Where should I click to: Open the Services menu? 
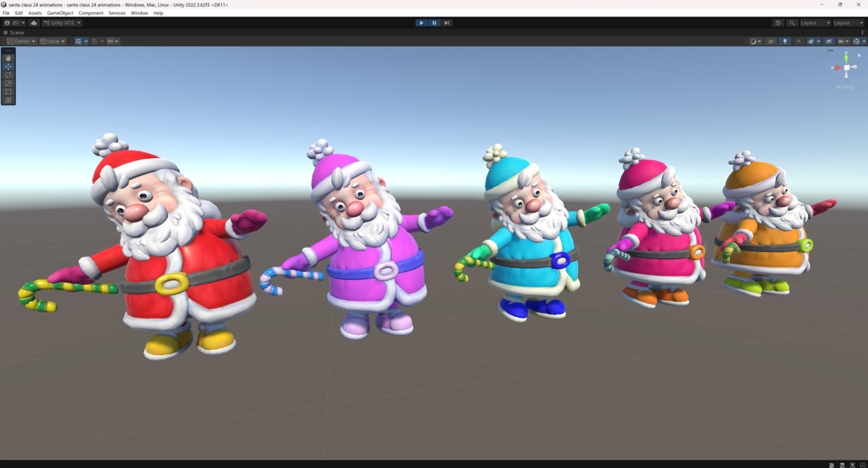[x=117, y=13]
